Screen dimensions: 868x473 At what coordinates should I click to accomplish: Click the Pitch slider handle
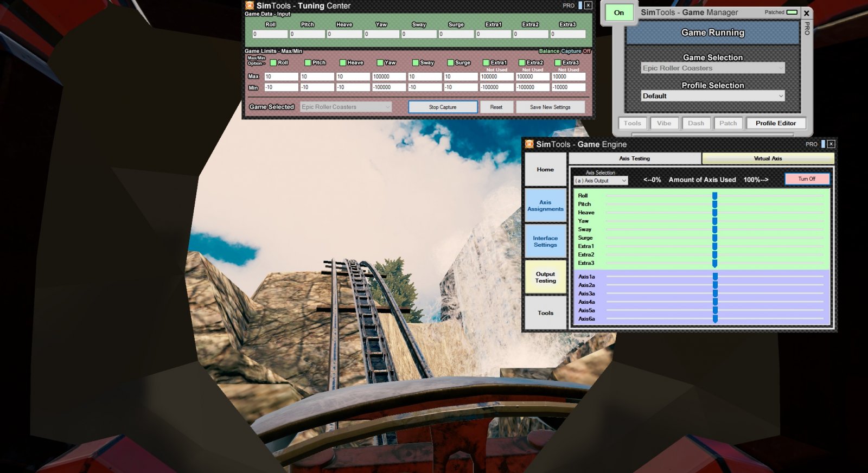tap(715, 204)
